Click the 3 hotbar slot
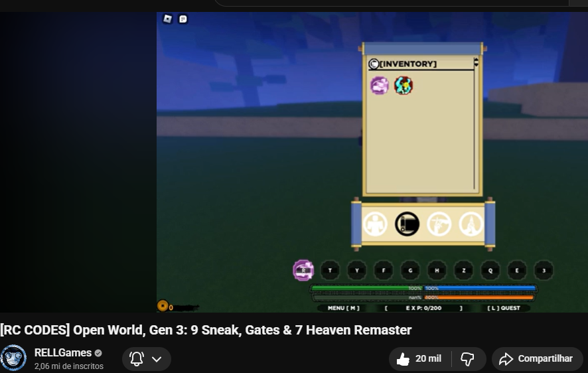 [544, 270]
